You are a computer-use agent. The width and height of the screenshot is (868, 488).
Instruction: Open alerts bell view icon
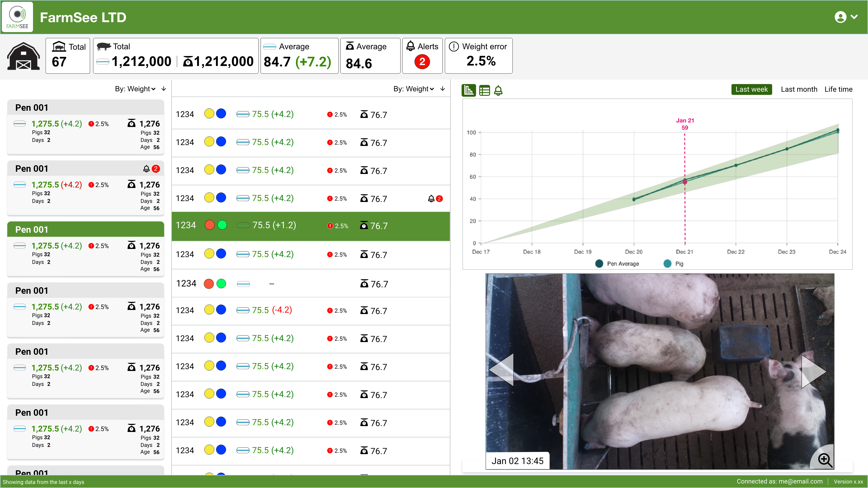498,91
